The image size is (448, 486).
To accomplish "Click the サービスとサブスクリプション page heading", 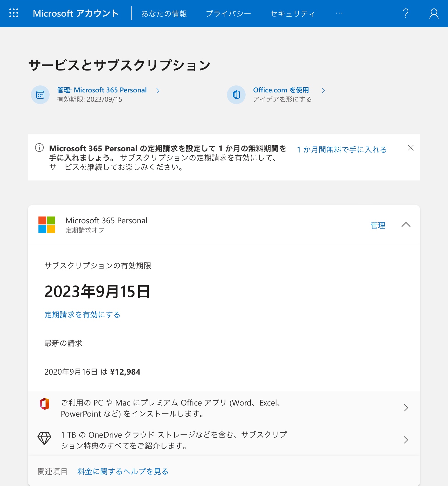I will click(120, 65).
